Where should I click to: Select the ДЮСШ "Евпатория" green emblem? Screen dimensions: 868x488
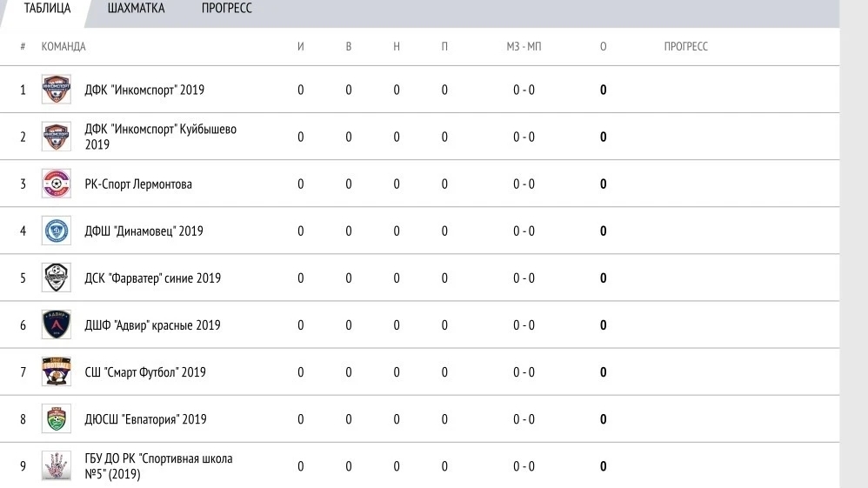pyautogui.click(x=57, y=418)
